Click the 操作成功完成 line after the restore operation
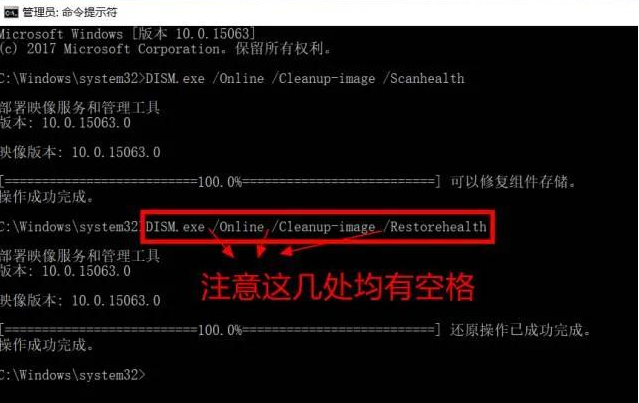This screenshot has width=639, height=403. 47,346
